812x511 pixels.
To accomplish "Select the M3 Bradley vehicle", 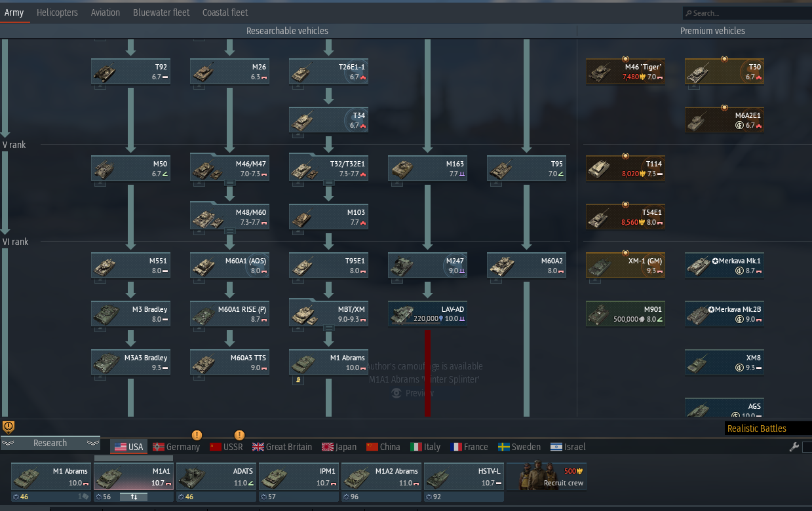I will point(130,314).
